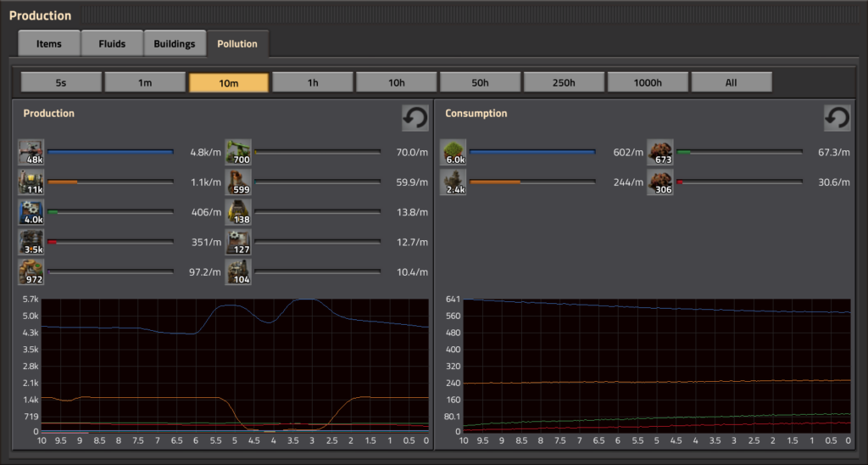Screen dimensions: 868x465
Task: Click the green tile icon showing 6.0k
Action: 453,153
